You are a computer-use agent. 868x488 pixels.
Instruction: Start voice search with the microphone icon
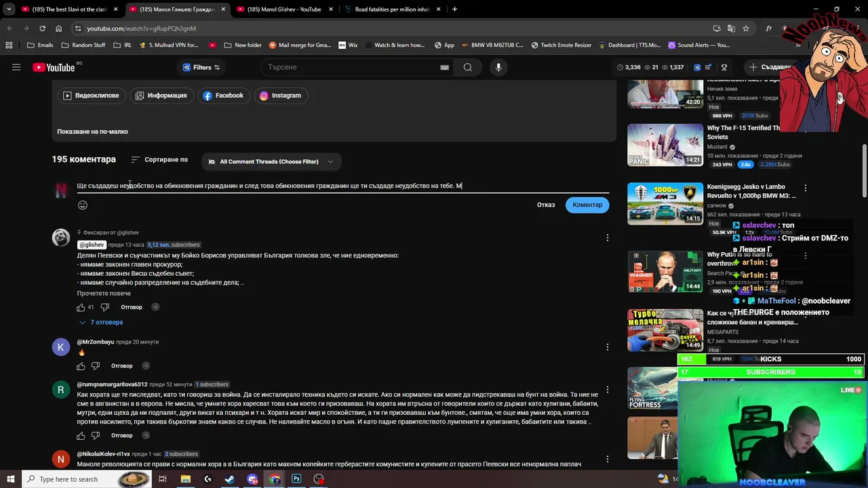point(498,67)
